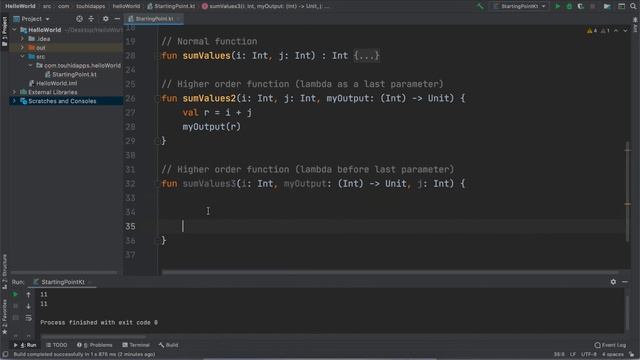The height and width of the screenshot is (360, 640).
Task: Rerun StartingPointKt from the Run panel
Action: coord(16,294)
